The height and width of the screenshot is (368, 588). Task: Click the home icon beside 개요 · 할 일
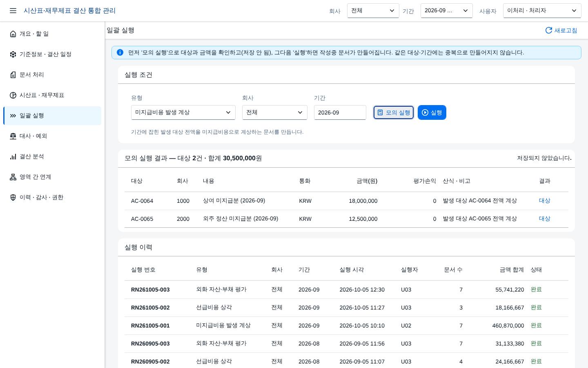pos(13,34)
